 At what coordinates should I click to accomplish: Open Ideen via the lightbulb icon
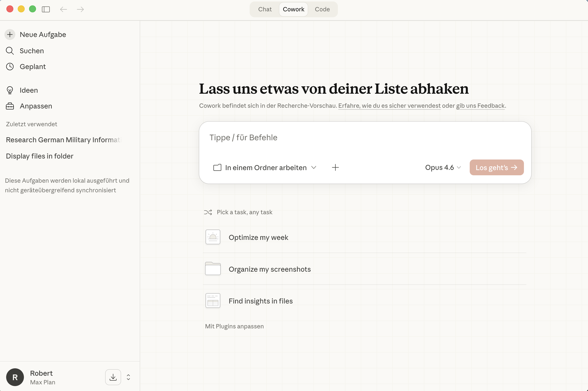(x=10, y=90)
